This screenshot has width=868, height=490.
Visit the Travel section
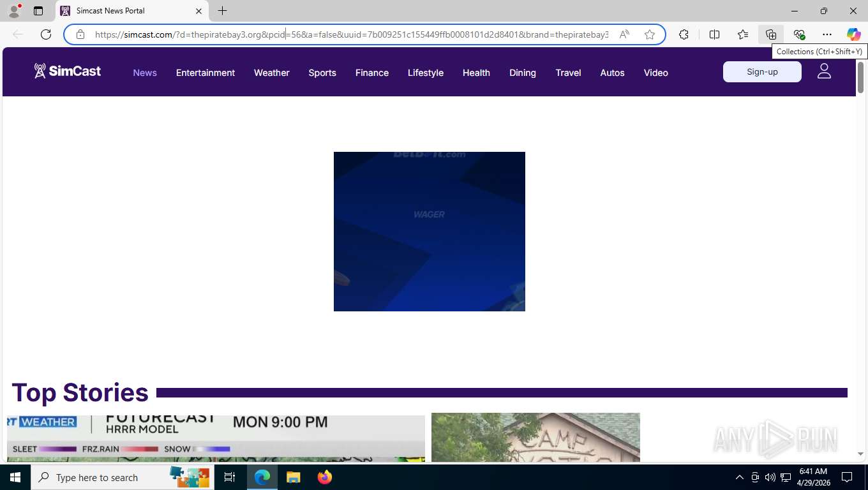coord(568,73)
